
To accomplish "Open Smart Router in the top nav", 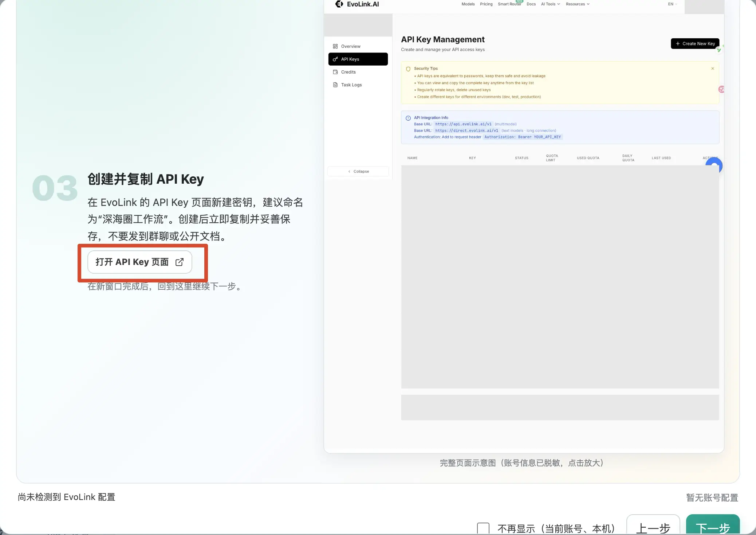I will click(x=509, y=4).
